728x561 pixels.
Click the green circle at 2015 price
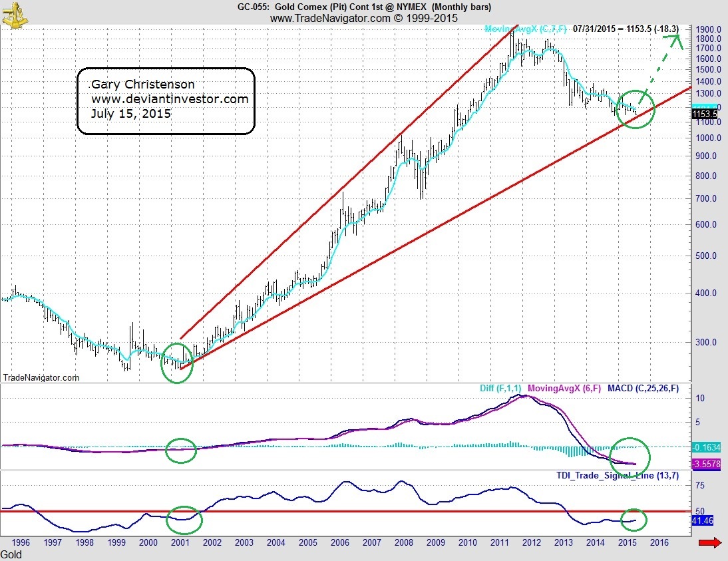point(636,109)
